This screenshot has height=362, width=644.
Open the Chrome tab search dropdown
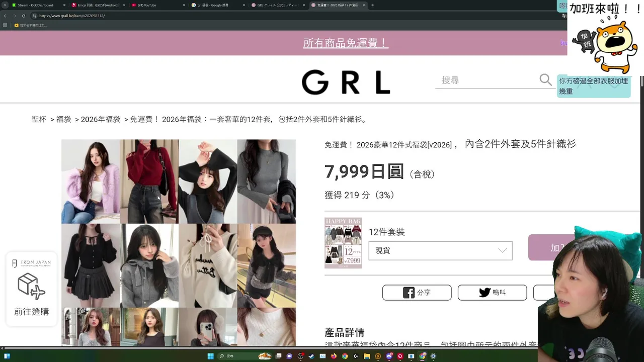point(6,5)
